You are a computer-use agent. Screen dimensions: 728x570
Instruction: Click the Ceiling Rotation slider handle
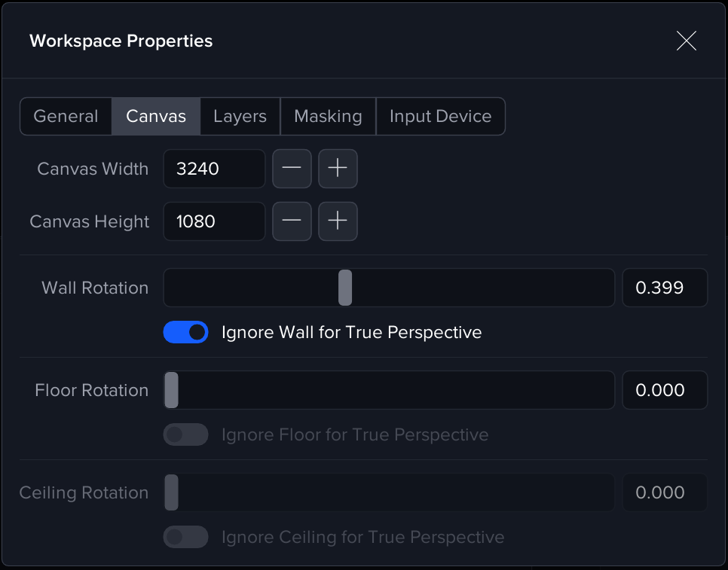pyautogui.click(x=172, y=492)
